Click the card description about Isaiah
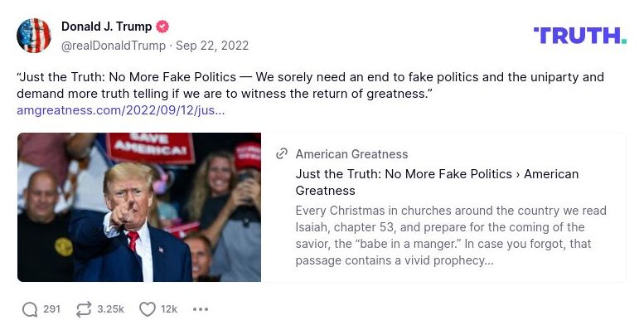The width and height of the screenshot is (644, 335). coord(451,235)
